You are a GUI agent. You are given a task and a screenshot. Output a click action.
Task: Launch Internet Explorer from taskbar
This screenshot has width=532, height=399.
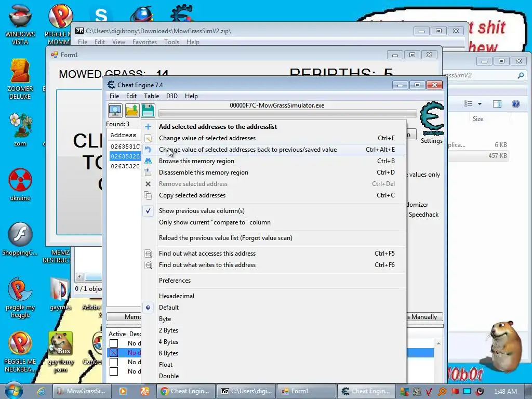click(x=41, y=391)
